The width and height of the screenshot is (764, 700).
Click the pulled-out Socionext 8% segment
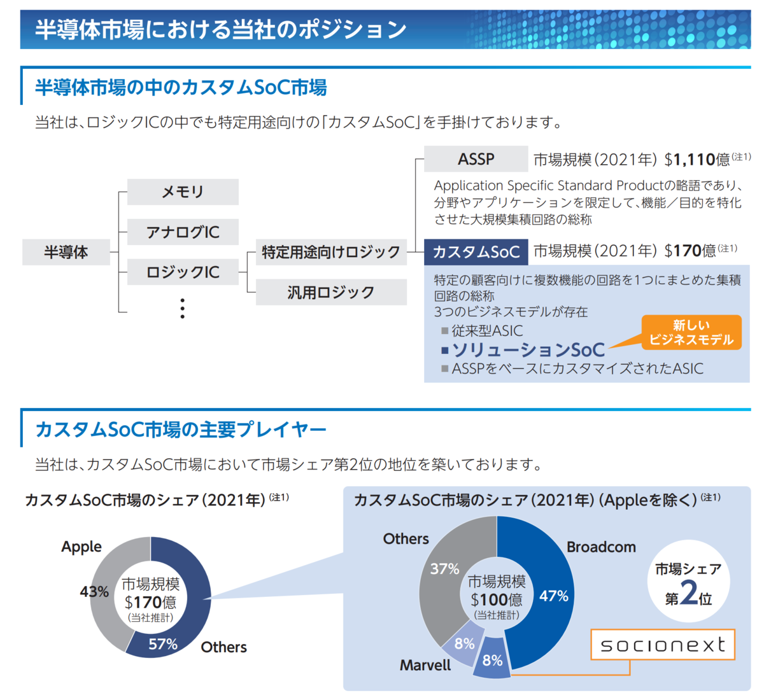coord(492,659)
